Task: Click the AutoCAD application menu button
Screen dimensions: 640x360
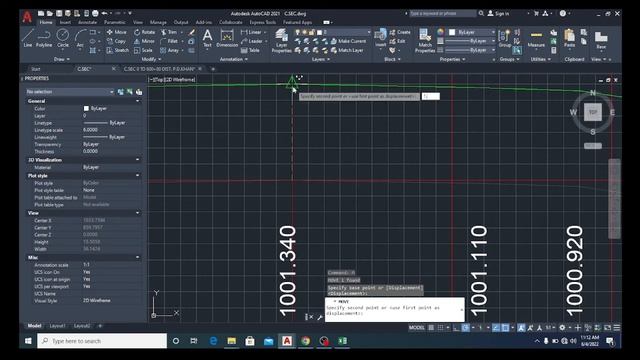Action: click(x=27, y=17)
